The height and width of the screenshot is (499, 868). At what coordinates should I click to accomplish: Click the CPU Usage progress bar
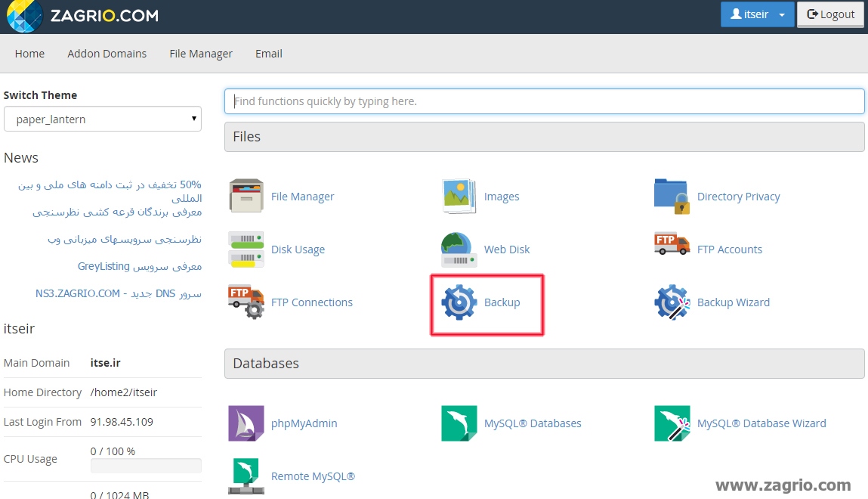[146, 466]
